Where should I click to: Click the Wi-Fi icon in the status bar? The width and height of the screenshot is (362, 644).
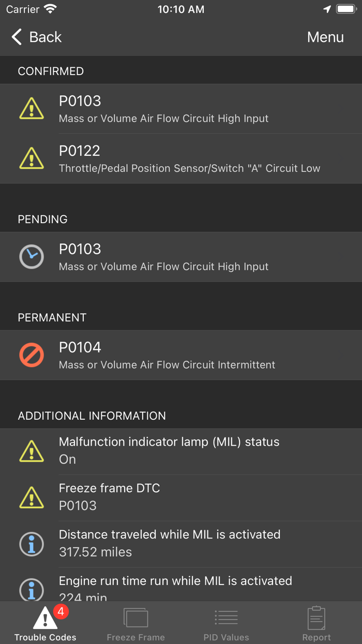coord(50,8)
